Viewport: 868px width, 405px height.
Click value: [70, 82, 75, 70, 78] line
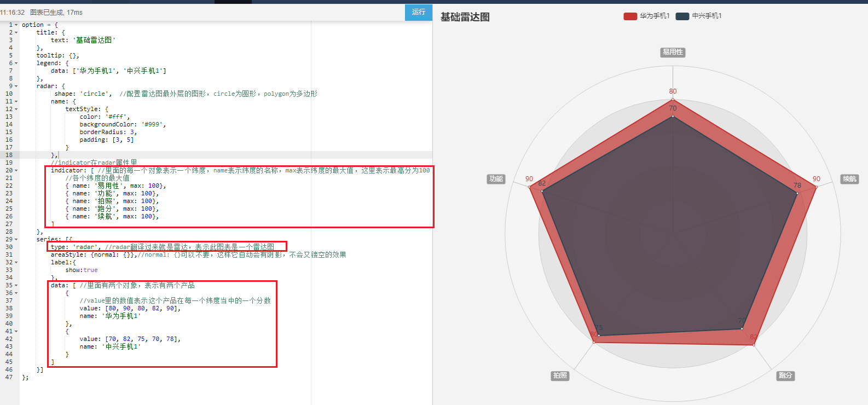pos(130,339)
